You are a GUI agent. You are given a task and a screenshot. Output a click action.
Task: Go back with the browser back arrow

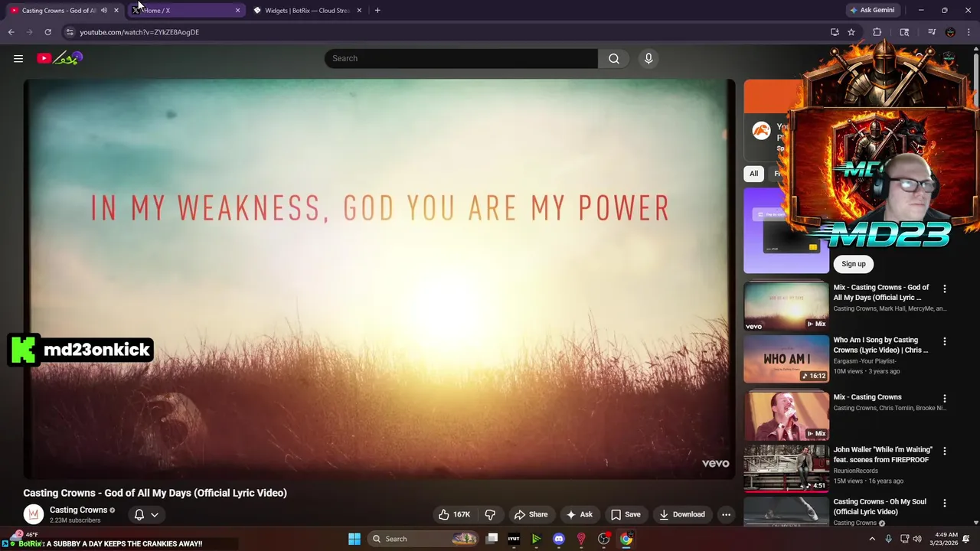pos(11,32)
